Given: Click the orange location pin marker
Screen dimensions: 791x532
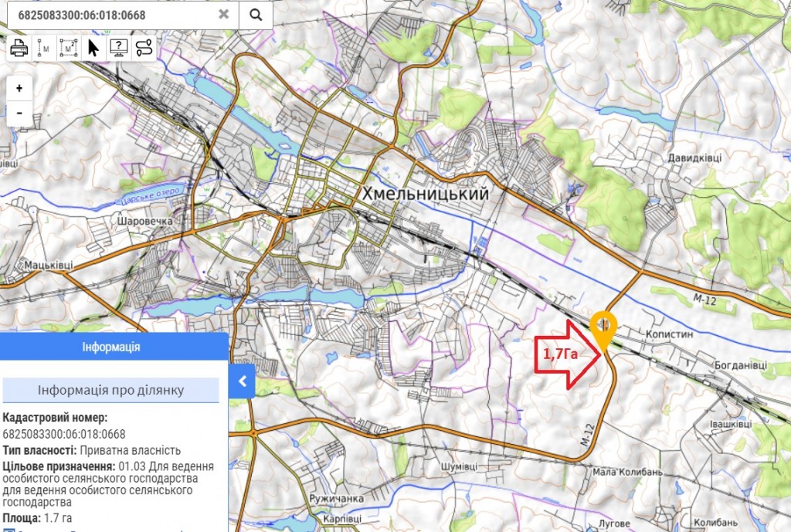Looking at the screenshot, I should point(602,328).
